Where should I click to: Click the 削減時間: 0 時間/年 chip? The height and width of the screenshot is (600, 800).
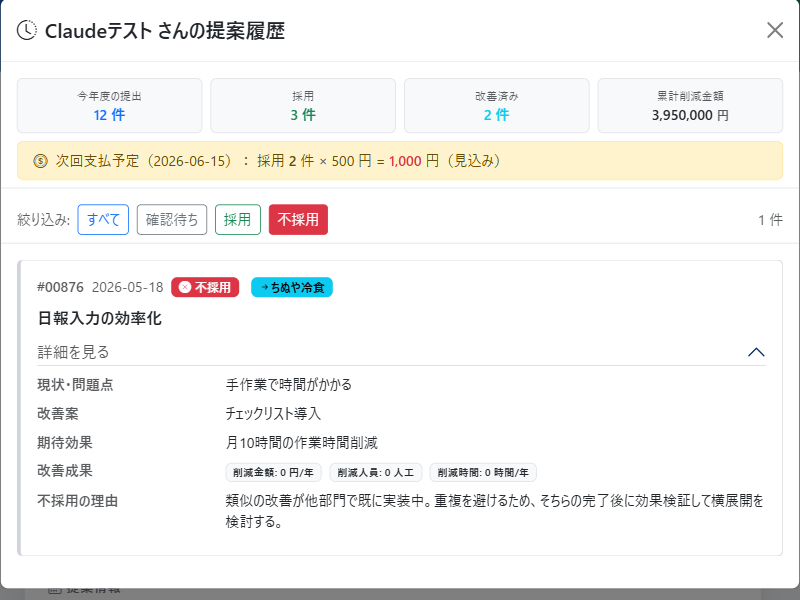click(x=483, y=472)
